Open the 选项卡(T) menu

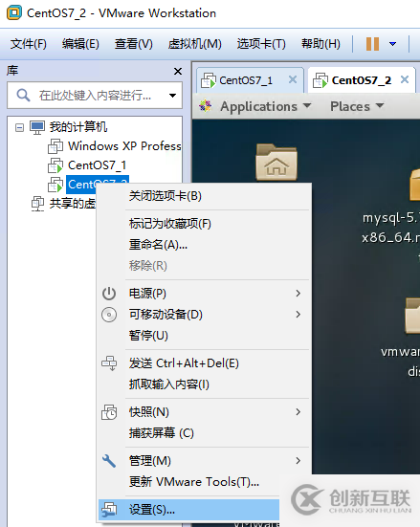pos(261,44)
